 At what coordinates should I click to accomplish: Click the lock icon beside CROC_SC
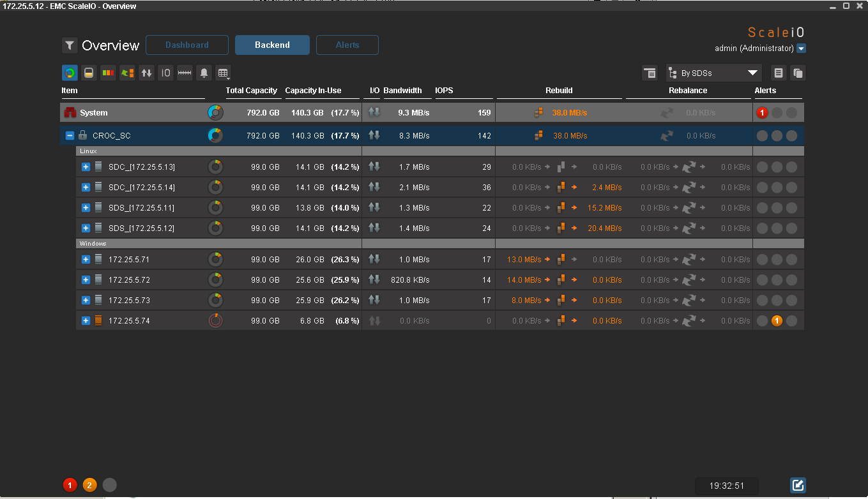click(x=82, y=135)
